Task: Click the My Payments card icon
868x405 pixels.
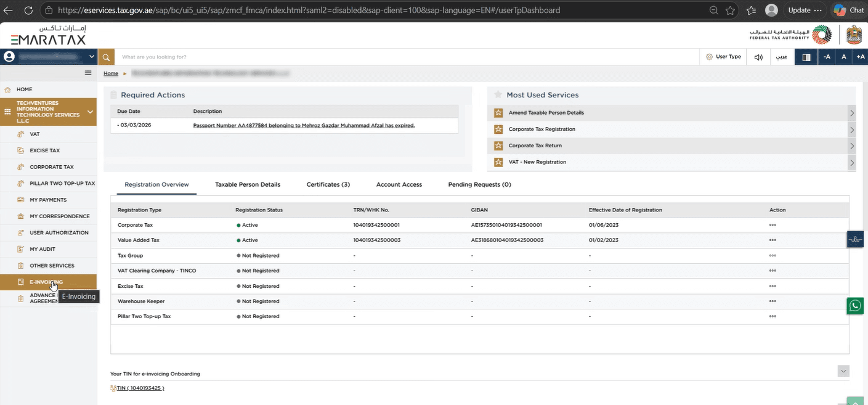Action: point(20,200)
